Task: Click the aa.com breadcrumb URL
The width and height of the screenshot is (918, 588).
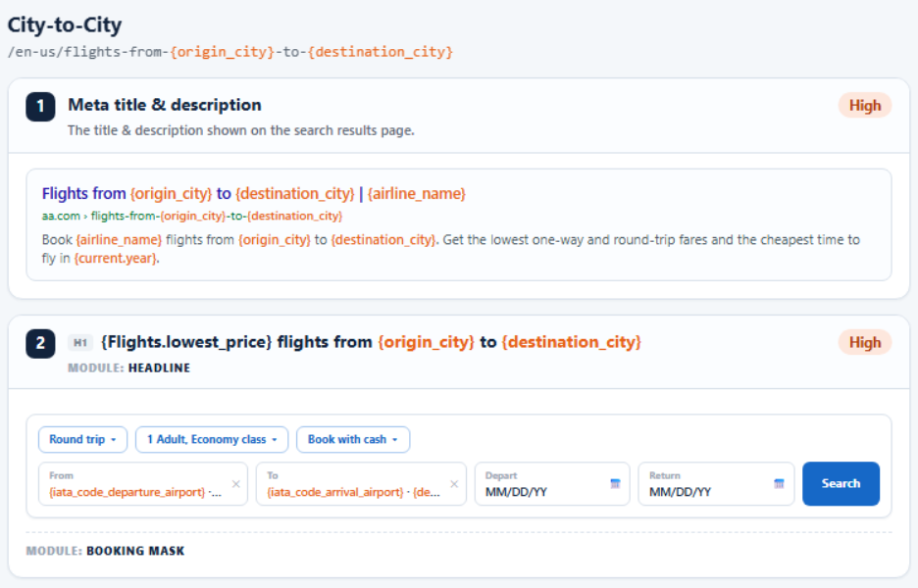Action: tap(192, 216)
